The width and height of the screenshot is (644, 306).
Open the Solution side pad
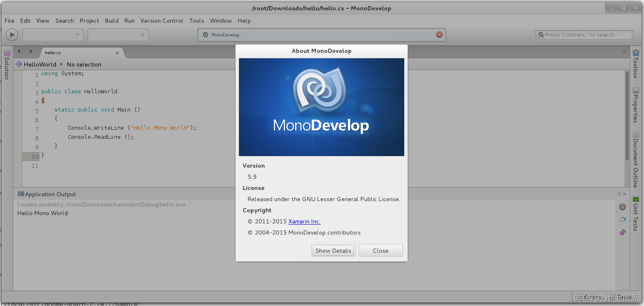click(x=7, y=64)
